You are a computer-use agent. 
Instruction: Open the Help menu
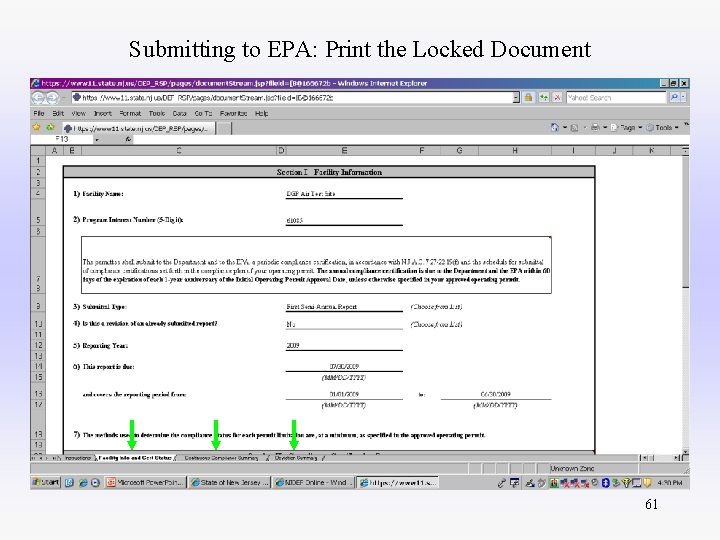[x=261, y=113]
